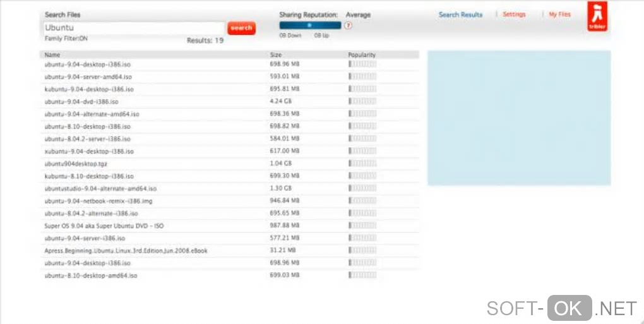
Task: Select ubuntu-9.04-netbook-remix-i386.img result
Action: (x=229, y=201)
